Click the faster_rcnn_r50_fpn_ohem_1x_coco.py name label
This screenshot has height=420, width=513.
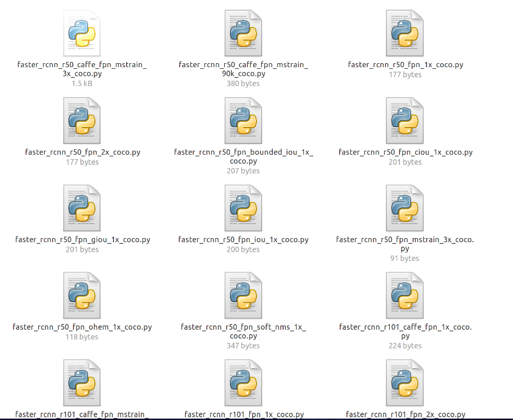(x=82, y=327)
